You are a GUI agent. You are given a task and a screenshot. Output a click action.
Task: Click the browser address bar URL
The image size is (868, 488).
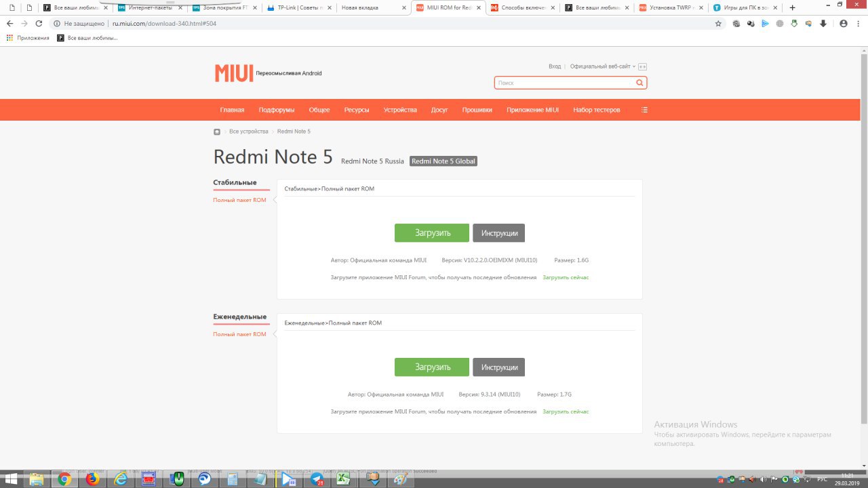tap(164, 23)
